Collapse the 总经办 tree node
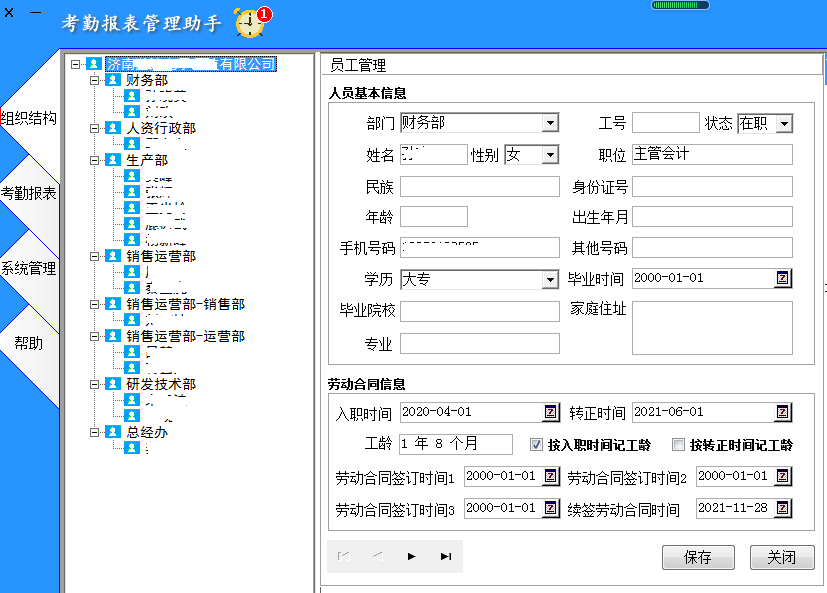 click(x=94, y=432)
